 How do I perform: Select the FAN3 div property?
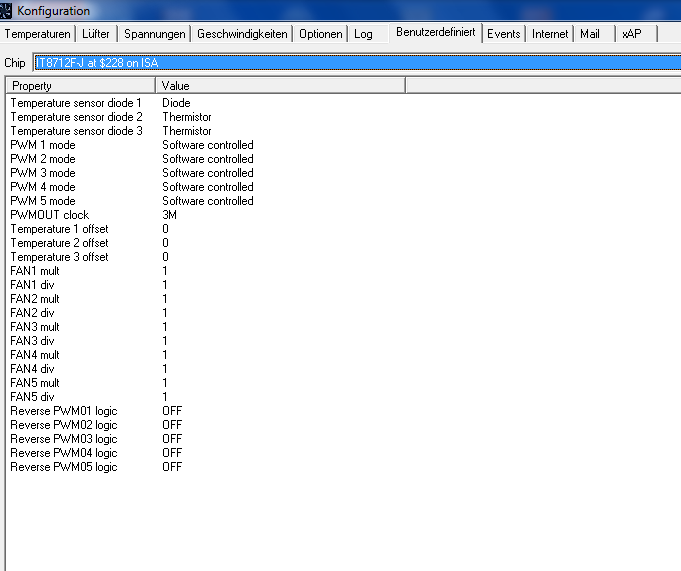point(32,341)
